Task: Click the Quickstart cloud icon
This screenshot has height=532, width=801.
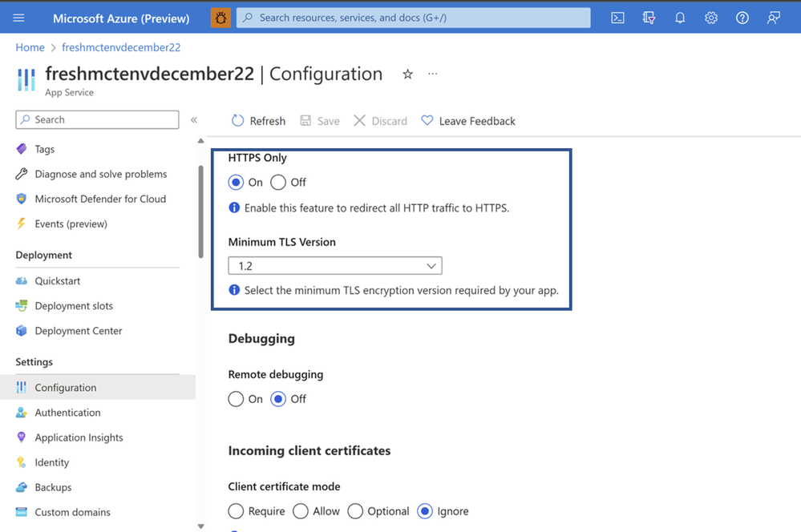Action: (22, 280)
